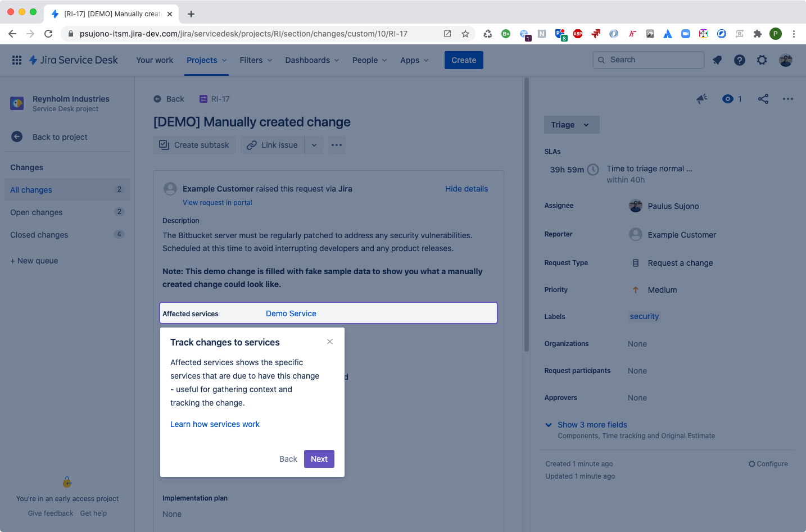
Task: Open Jira help via question mark icon
Action: click(739, 60)
